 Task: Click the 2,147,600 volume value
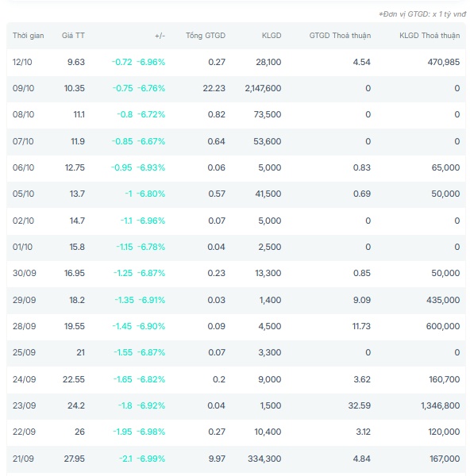(x=263, y=88)
